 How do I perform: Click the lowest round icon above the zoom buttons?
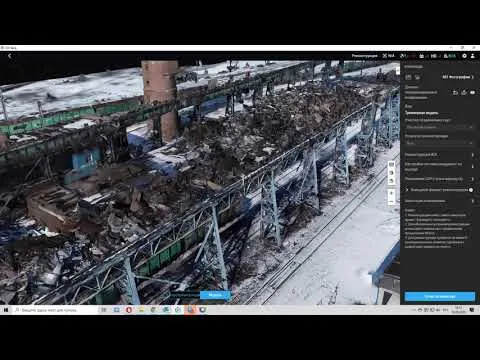[391, 181]
